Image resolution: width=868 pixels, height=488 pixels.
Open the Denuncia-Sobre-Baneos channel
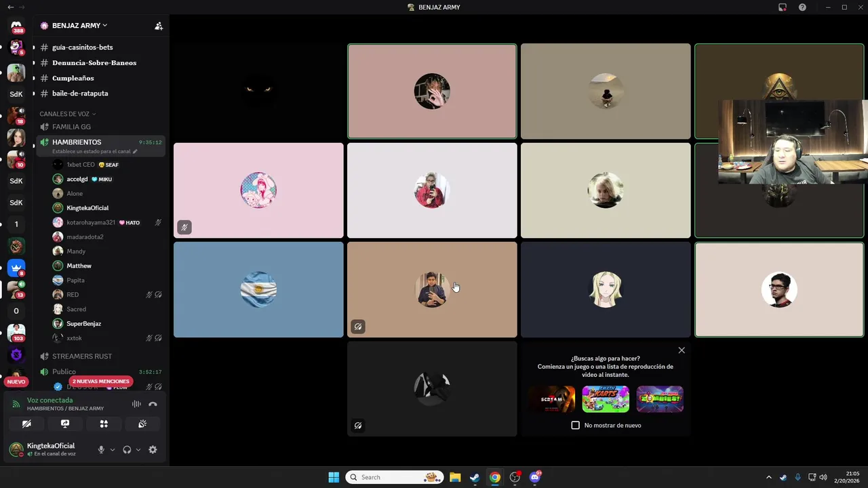pos(100,62)
